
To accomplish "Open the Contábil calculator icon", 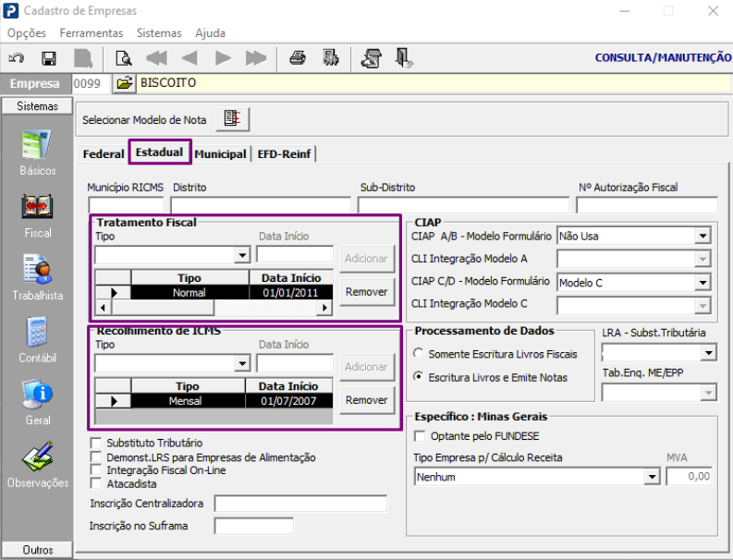I will coord(37,338).
